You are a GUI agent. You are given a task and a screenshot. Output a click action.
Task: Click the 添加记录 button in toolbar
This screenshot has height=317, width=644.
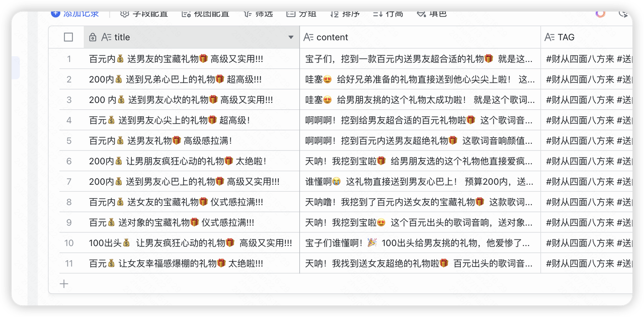tap(75, 14)
